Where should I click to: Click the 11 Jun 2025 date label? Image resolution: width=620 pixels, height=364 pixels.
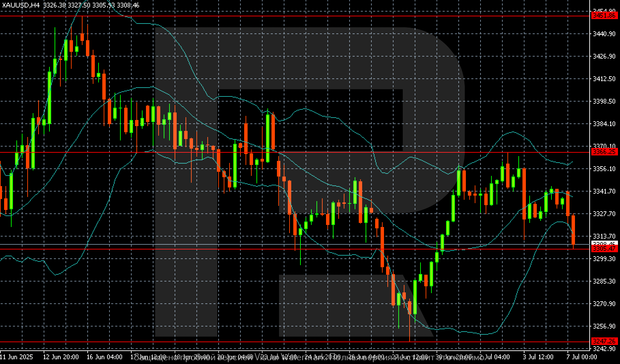[16, 357]
